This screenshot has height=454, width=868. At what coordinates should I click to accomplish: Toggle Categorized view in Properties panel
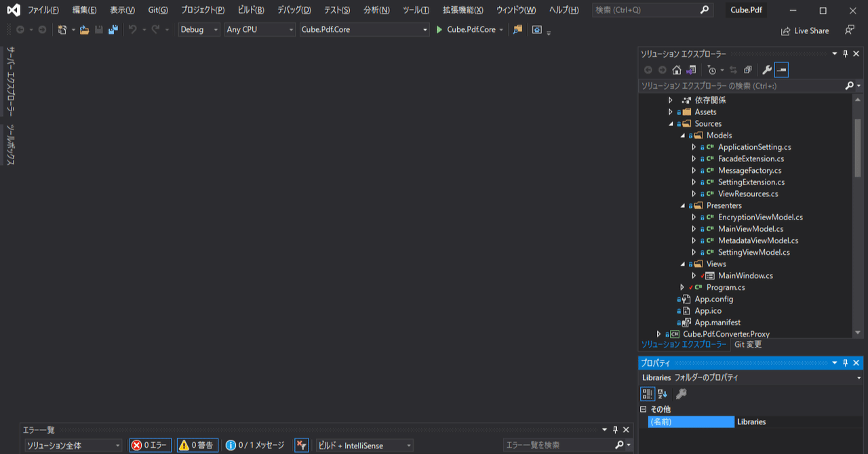coord(648,394)
